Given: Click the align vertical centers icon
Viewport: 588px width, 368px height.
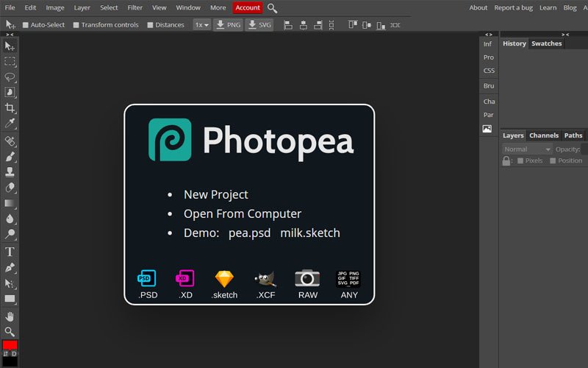Looking at the screenshot, I should [367, 25].
